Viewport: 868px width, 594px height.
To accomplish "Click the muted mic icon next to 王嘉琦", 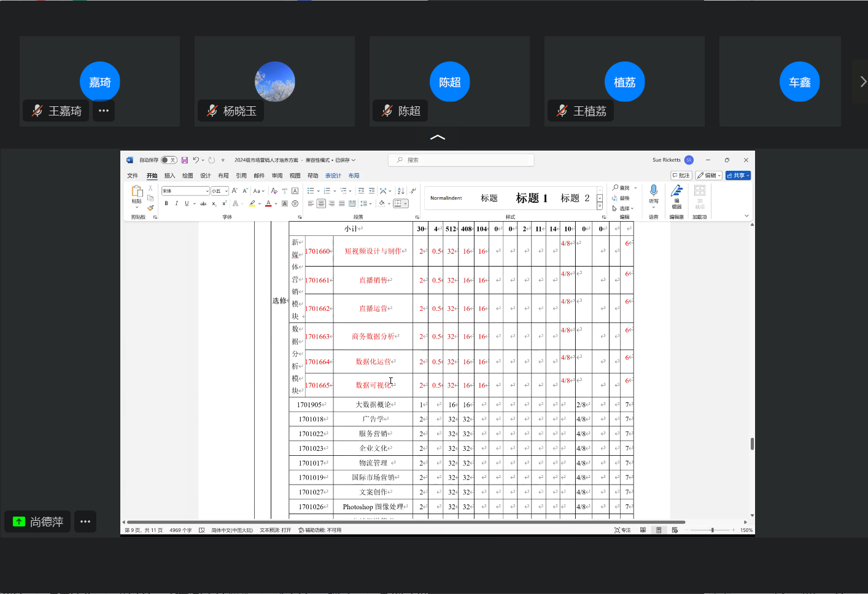I will [x=37, y=111].
